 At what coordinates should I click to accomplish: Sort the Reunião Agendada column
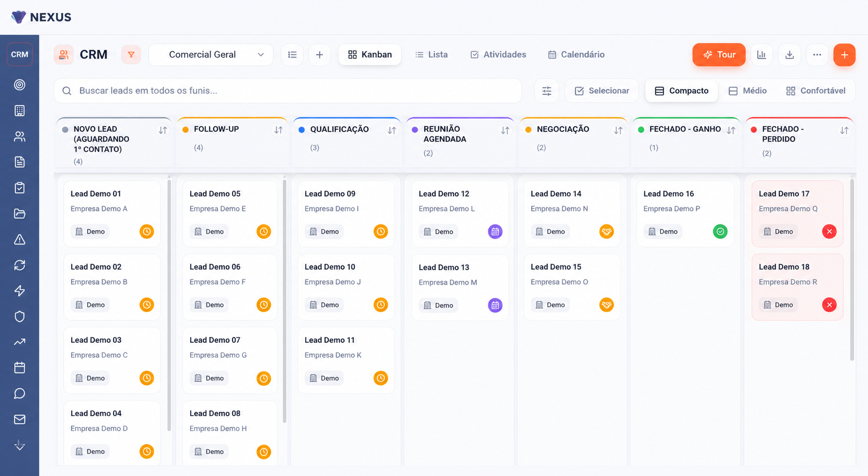[x=505, y=130]
